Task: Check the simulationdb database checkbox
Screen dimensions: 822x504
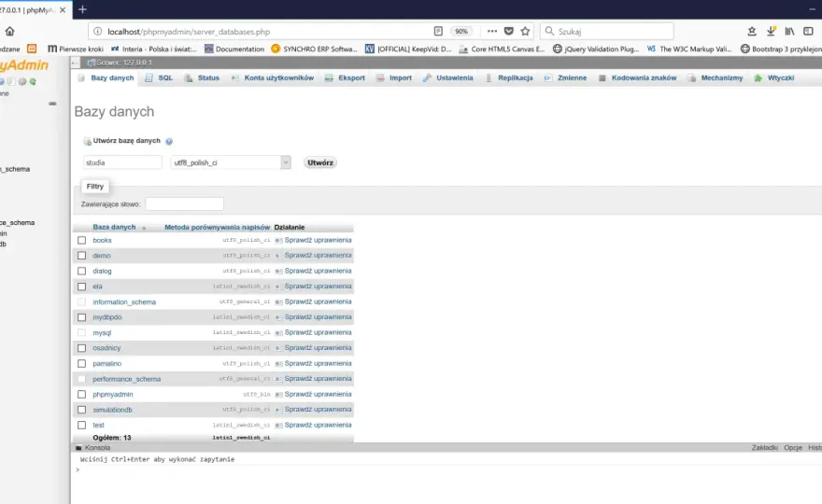Action: coord(82,410)
